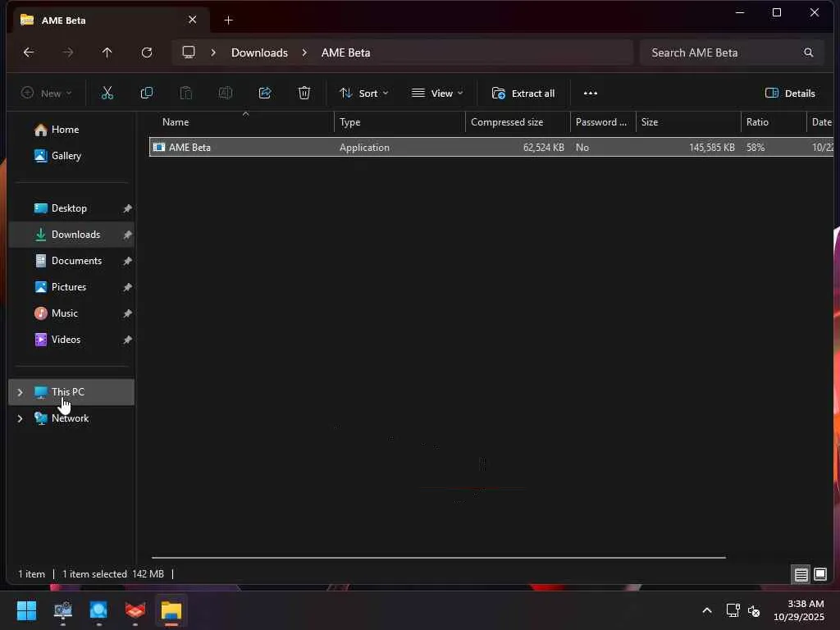Open chevron after PC icon in breadcrumb
840x630 pixels.
tap(213, 52)
